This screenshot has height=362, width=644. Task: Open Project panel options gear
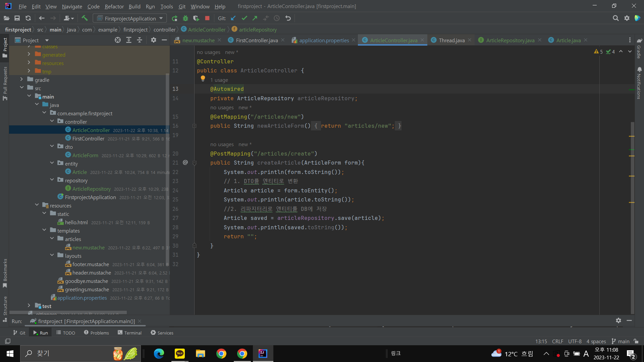click(154, 40)
